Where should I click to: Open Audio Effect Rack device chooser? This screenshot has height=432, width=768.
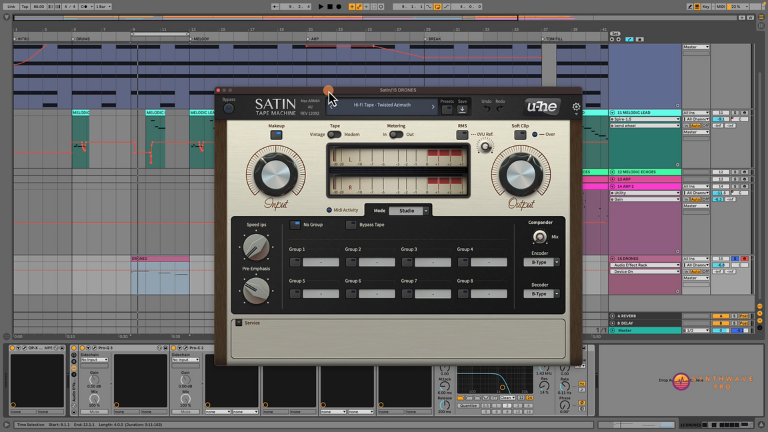point(646,265)
